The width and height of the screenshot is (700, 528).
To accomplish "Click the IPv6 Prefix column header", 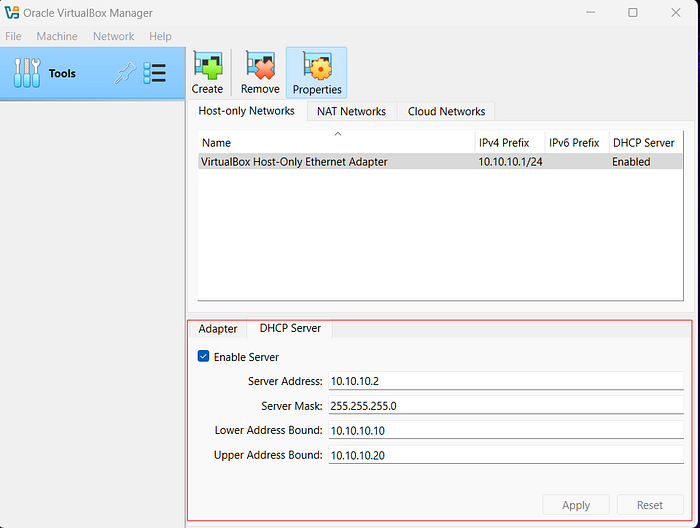I will click(x=577, y=143).
